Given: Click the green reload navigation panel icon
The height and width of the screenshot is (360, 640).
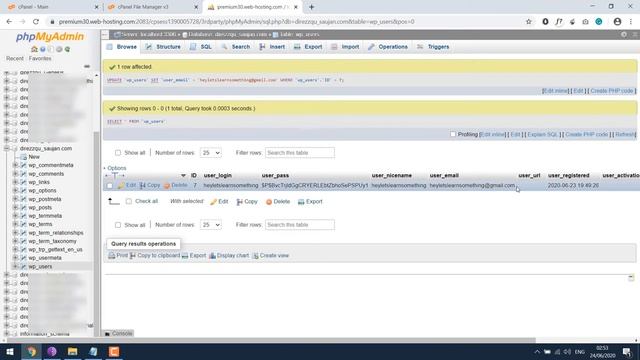Looking at the screenshot, I should tap(67, 49).
